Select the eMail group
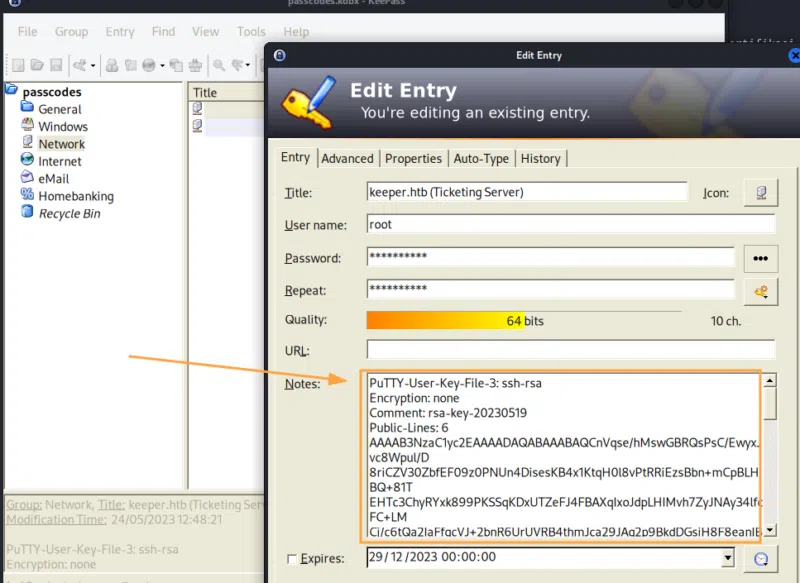Image resolution: width=800 pixels, height=583 pixels. (x=54, y=179)
